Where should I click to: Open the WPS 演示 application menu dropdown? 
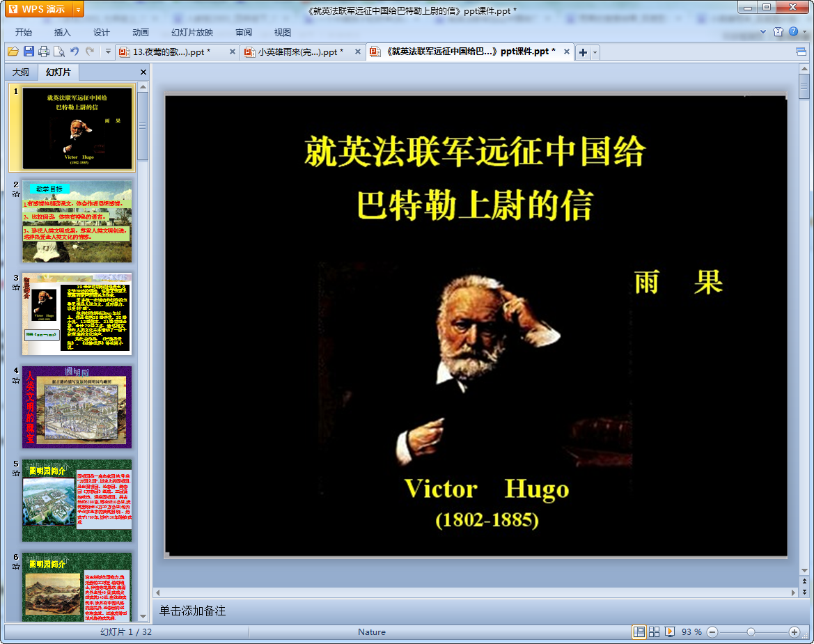click(78, 10)
